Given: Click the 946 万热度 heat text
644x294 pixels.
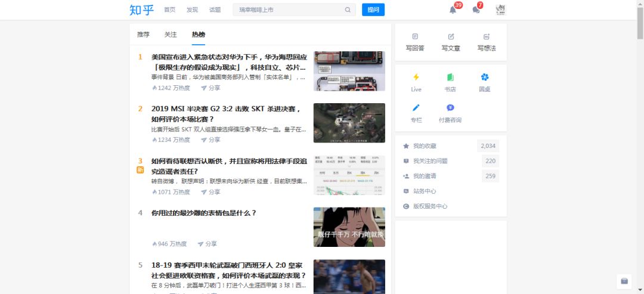Looking at the screenshot, I should click(x=172, y=244).
